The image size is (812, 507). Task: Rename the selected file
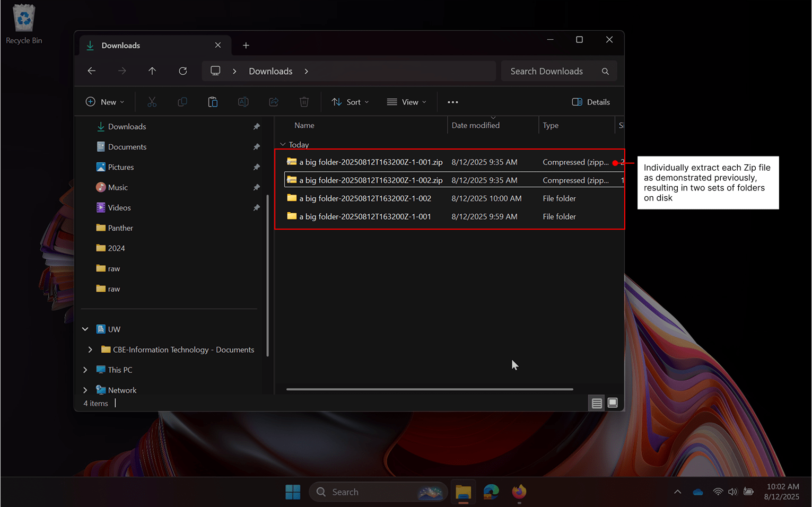(x=243, y=101)
